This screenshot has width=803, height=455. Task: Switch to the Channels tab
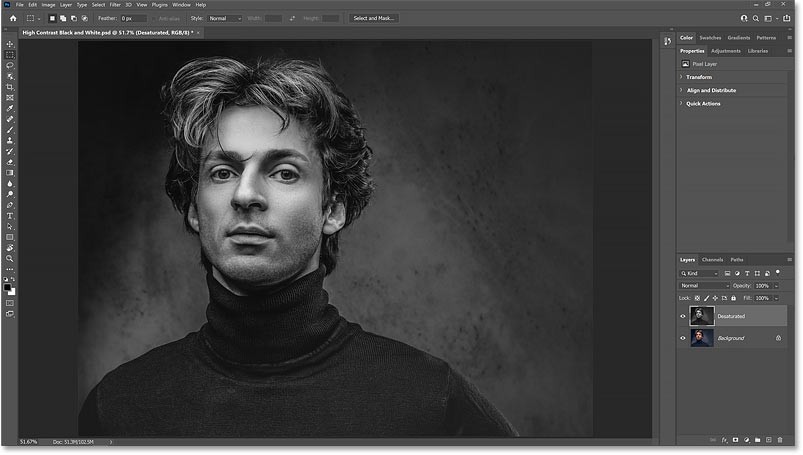712,259
